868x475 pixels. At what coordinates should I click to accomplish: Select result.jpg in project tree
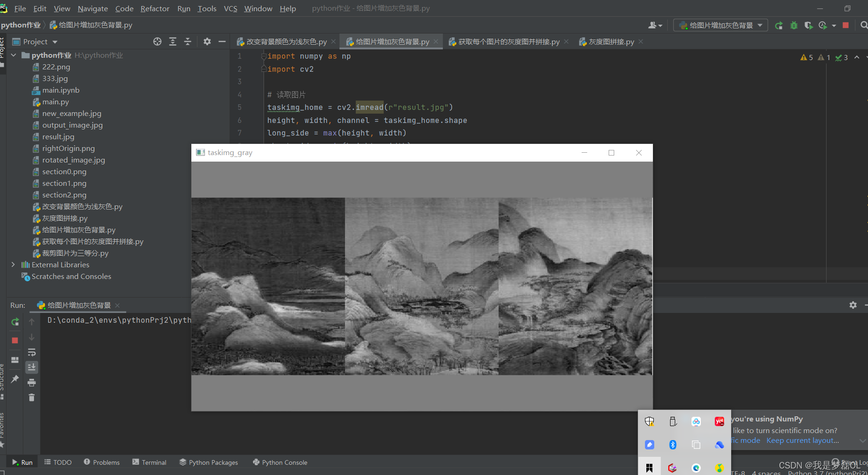[58, 136]
